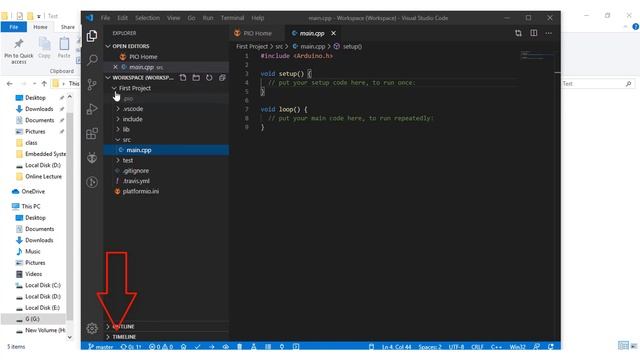Change the UTF-8 encoding setting
Screen dimensions: 640x360
(456, 347)
